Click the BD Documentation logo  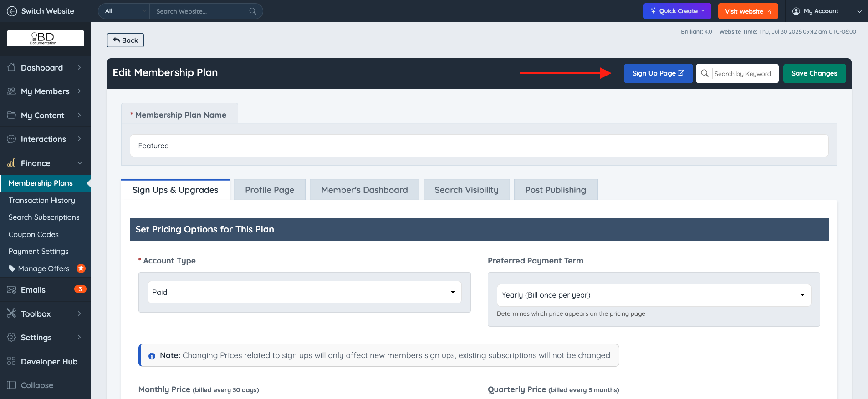(46, 38)
